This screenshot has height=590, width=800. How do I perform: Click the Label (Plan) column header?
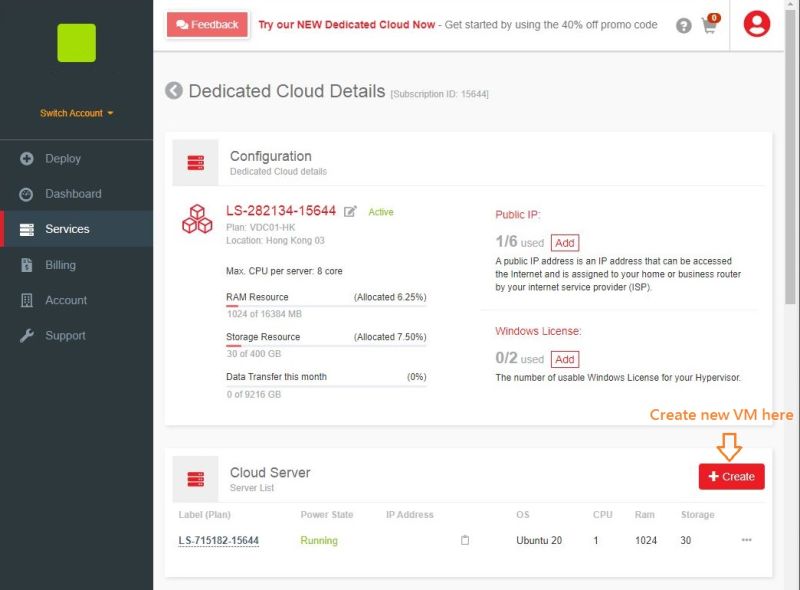point(204,514)
